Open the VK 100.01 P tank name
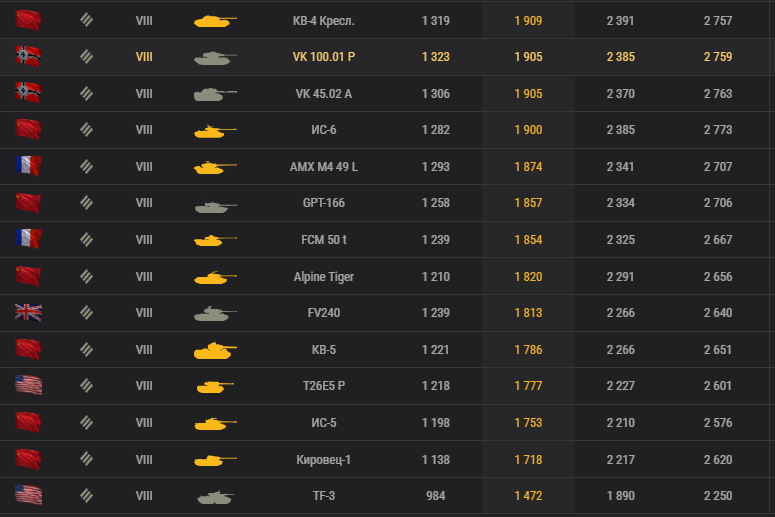 click(324, 57)
